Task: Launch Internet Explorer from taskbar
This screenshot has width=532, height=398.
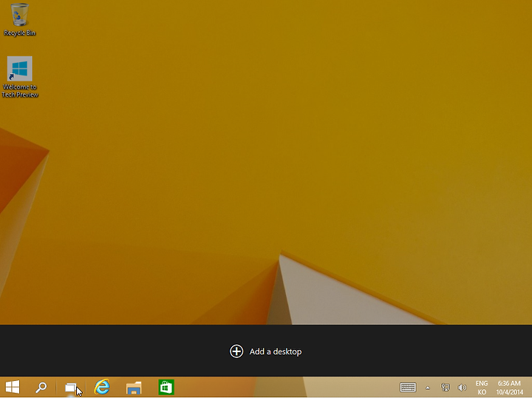Action: (x=102, y=387)
